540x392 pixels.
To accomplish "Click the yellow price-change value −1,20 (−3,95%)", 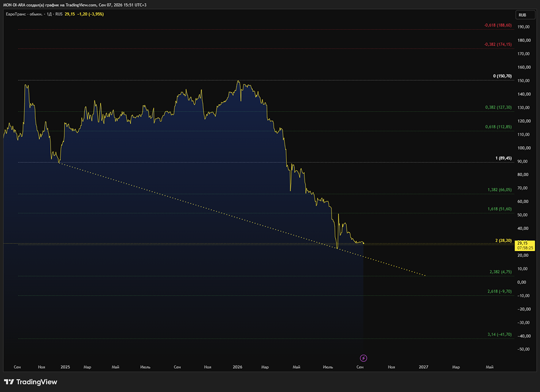I will [90, 14].
